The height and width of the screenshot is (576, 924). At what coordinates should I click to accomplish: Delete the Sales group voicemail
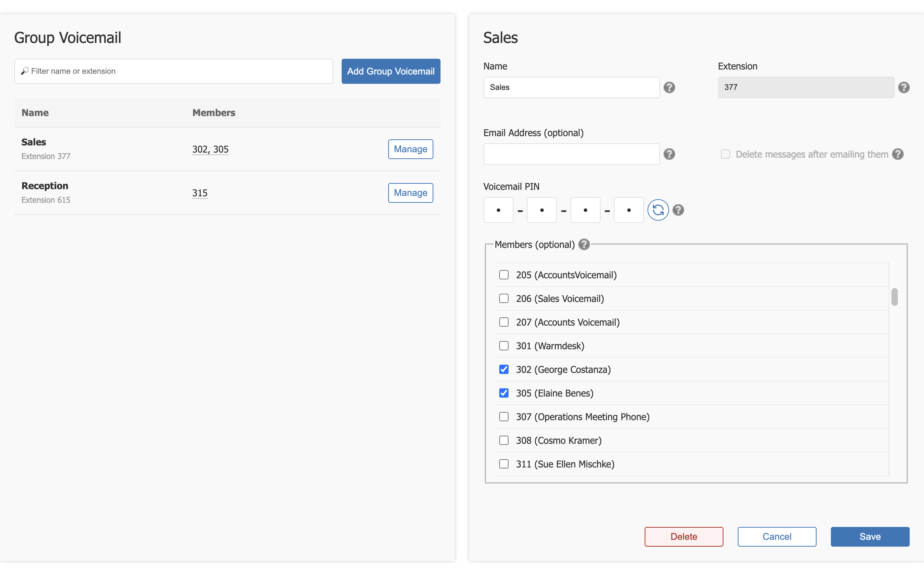coord(684,537)
